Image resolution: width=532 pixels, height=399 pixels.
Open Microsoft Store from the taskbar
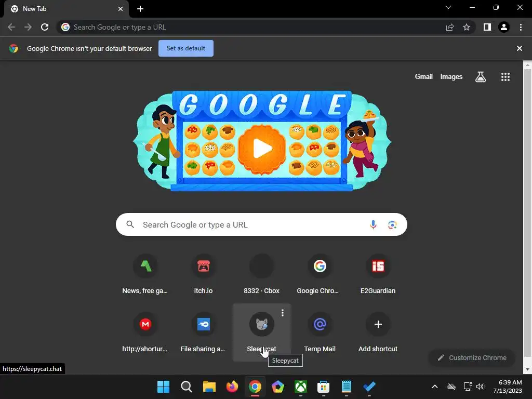click(323, 387)
